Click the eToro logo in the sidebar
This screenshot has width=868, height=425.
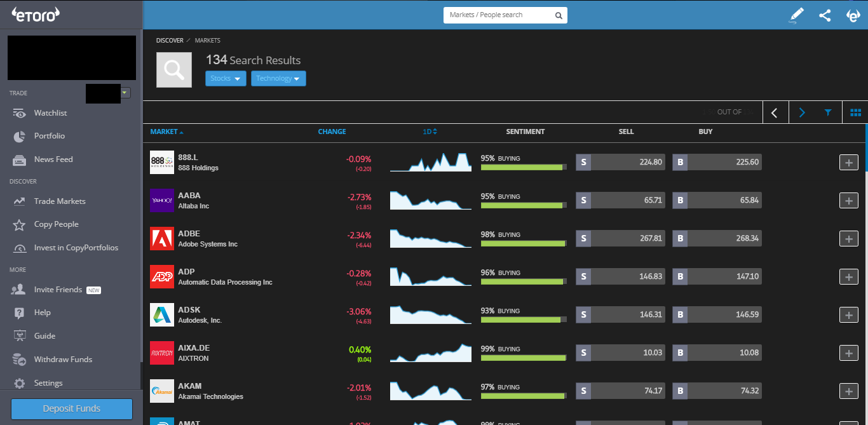[x=36, y=14]
